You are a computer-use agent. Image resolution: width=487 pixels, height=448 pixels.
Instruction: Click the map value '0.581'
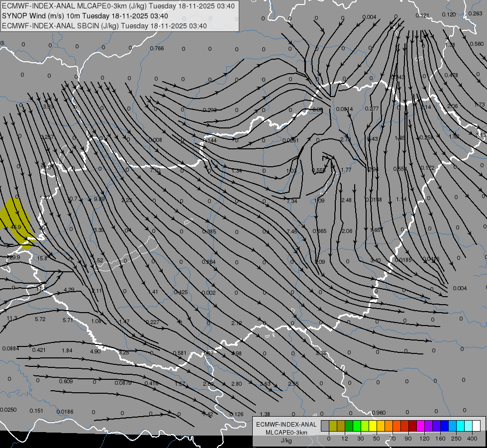click(x=180, y=353)
